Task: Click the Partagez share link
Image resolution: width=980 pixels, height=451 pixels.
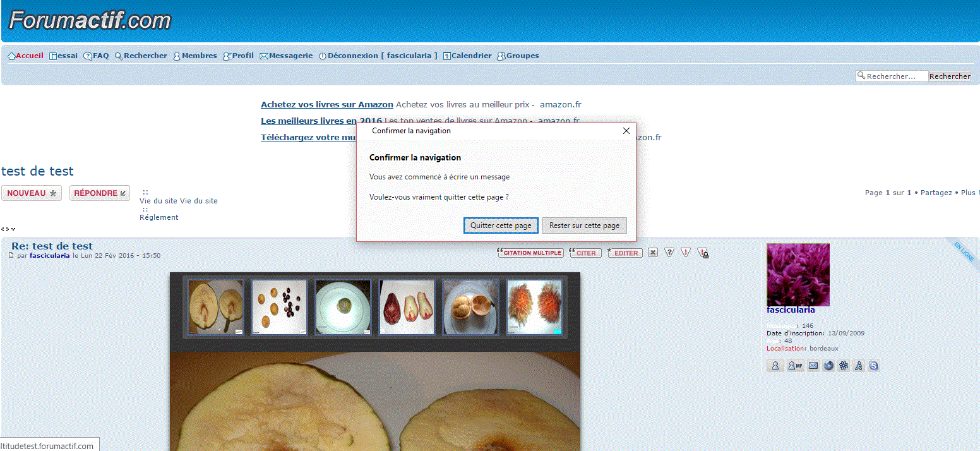Action: 936,193
